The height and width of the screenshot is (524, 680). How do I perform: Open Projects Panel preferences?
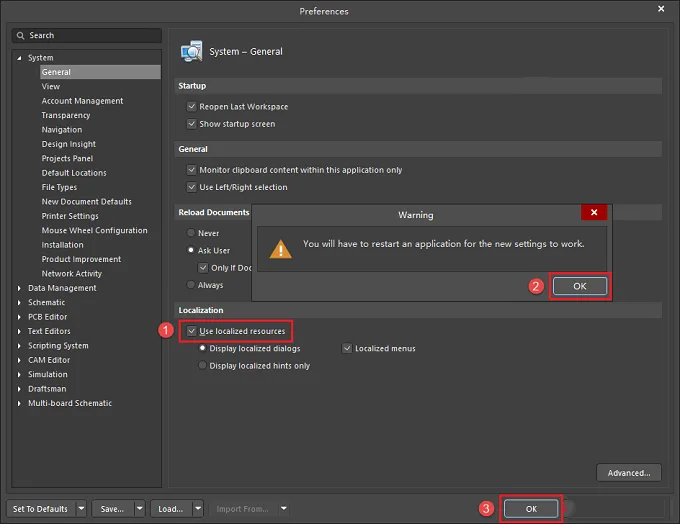pos(67,158)
